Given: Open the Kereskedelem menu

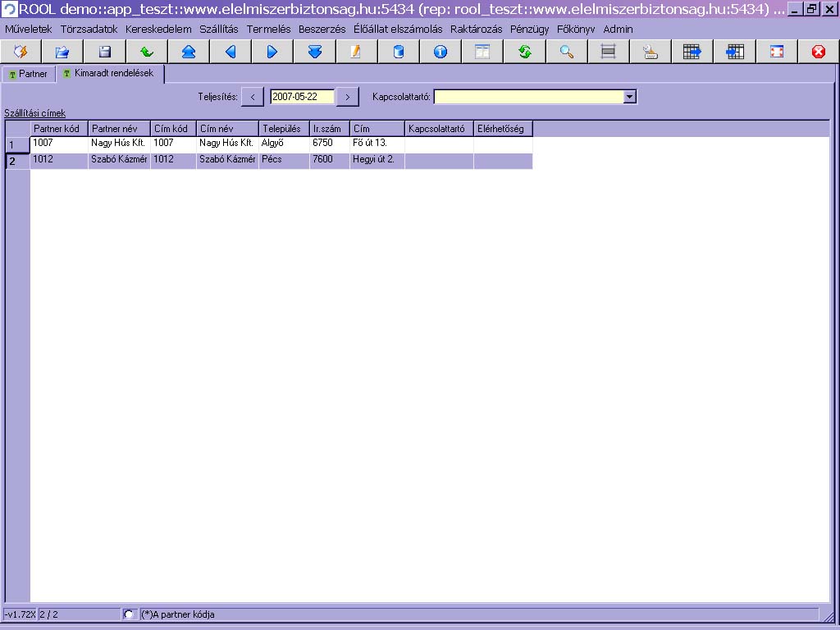Looking at the screenshot, I should coord(158,29).
